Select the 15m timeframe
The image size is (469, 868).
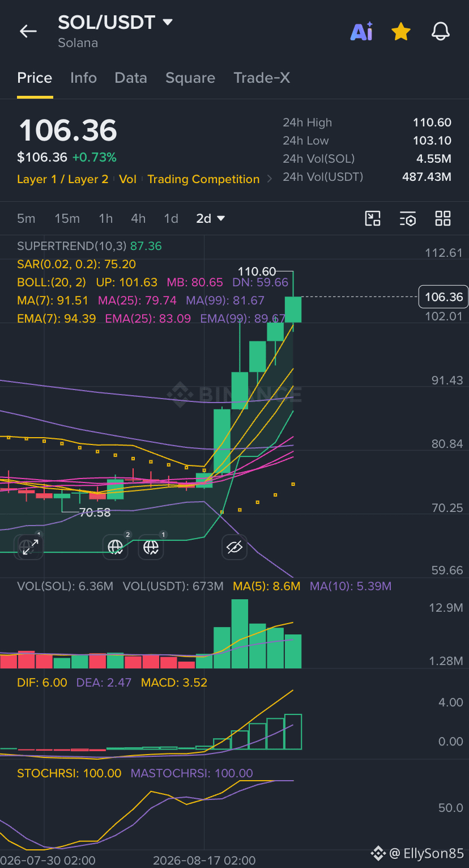(67, 218)
